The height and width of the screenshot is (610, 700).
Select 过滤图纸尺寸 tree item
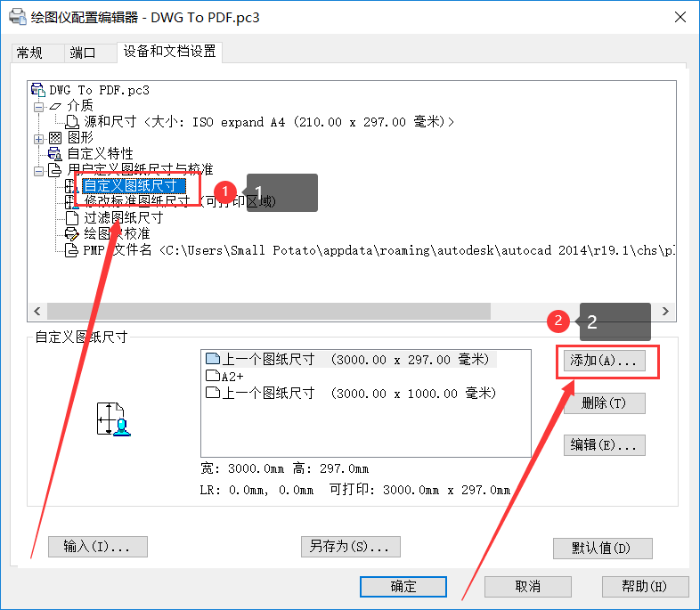pos(123,218)
